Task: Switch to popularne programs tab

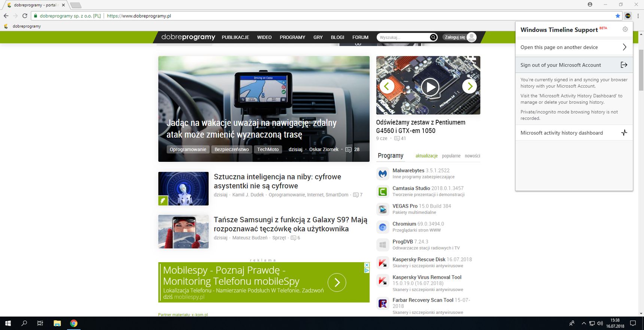Action: pos(451,156)
